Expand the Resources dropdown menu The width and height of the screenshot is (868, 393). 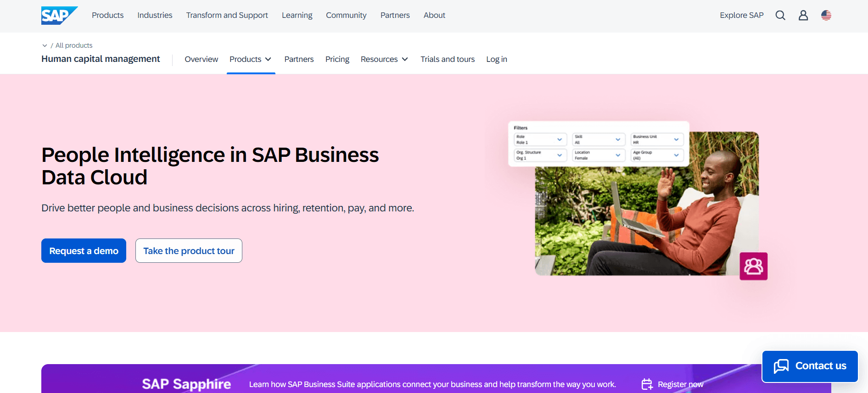(x=384, y=59)
